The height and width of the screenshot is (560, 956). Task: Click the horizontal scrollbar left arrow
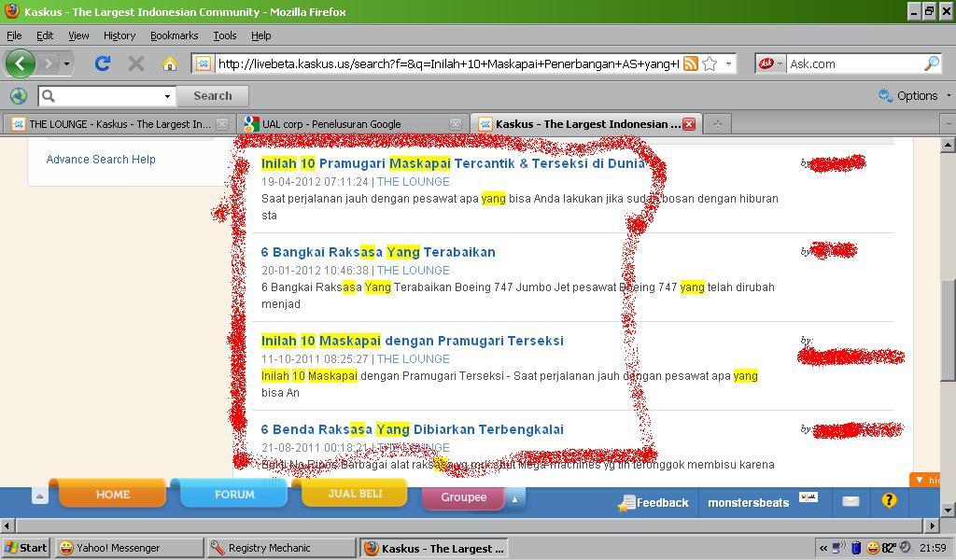[7, 525]
